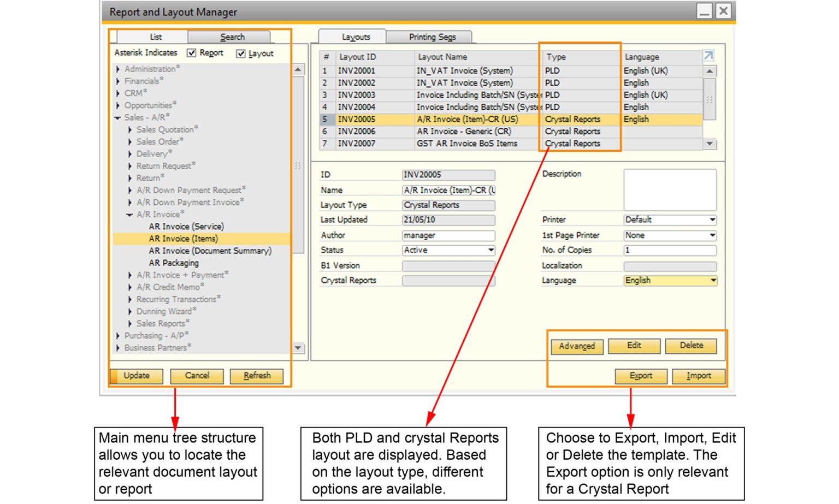Expand the Administration tree node

(118, 69)
